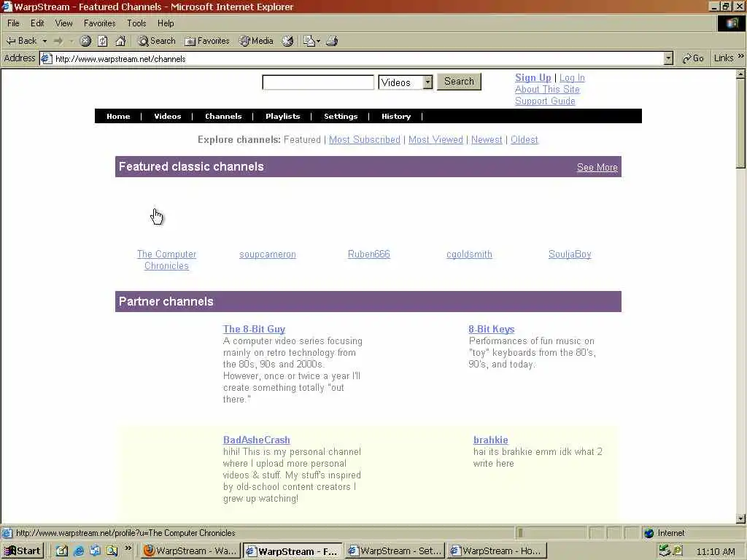The width and height of the screenshot is (747, 560).
Task: Expand the quick launch overflow chevron
Action: click(128, 549)
